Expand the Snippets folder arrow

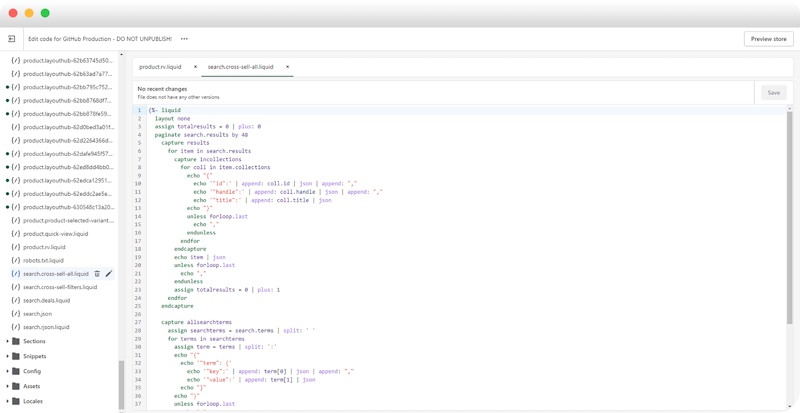point(7,356)
